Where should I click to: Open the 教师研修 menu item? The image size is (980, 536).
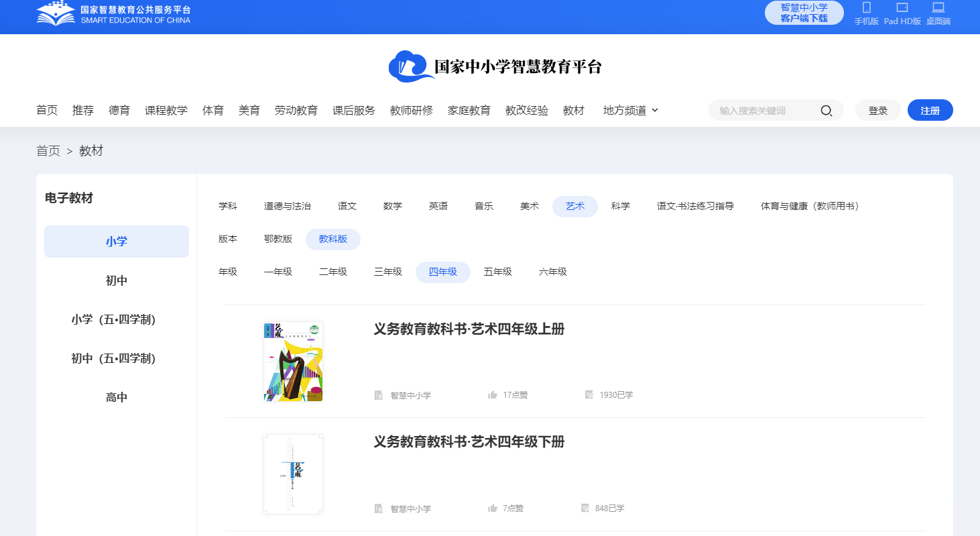(x=411, y=110)
